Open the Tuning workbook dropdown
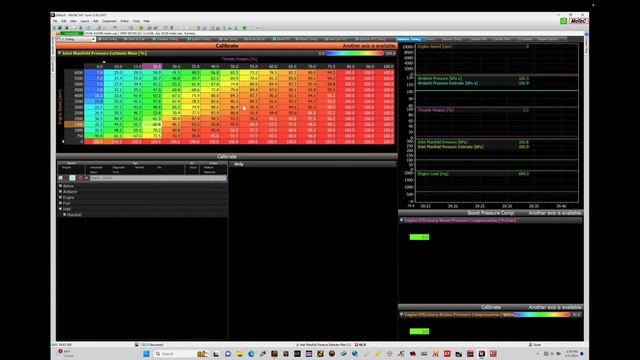 pos(93,39)
